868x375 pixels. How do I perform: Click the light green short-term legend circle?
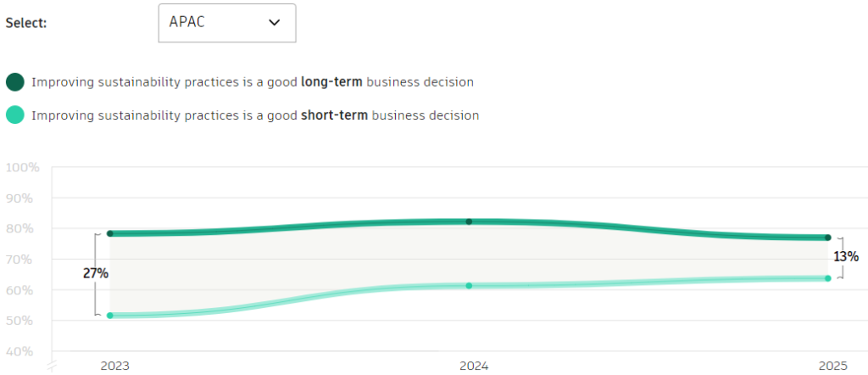click(x=14, y=115)
